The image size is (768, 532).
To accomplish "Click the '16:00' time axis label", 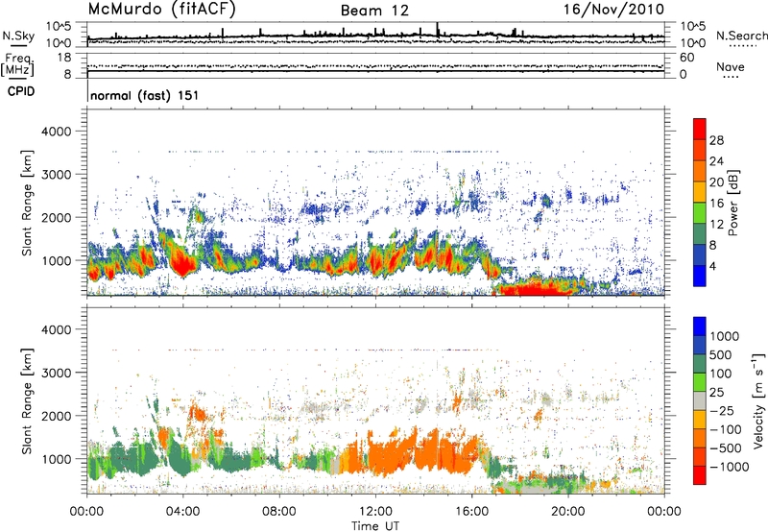I will coord(471,512).
